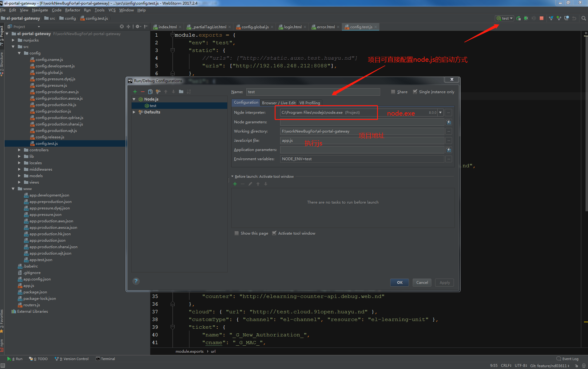Add a new run configuration with plus icon
588x369 pixels.
135,92
